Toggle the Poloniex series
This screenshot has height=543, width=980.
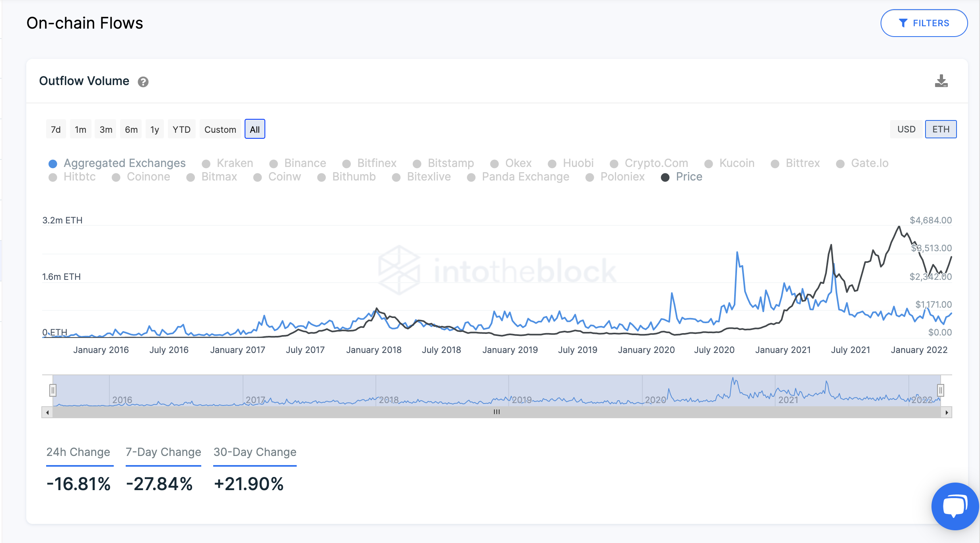[x=615, y=176]
